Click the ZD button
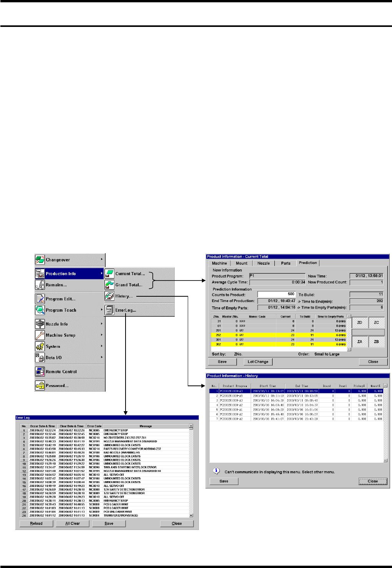Viewport: 392px width, 568px height. (360, 322)
